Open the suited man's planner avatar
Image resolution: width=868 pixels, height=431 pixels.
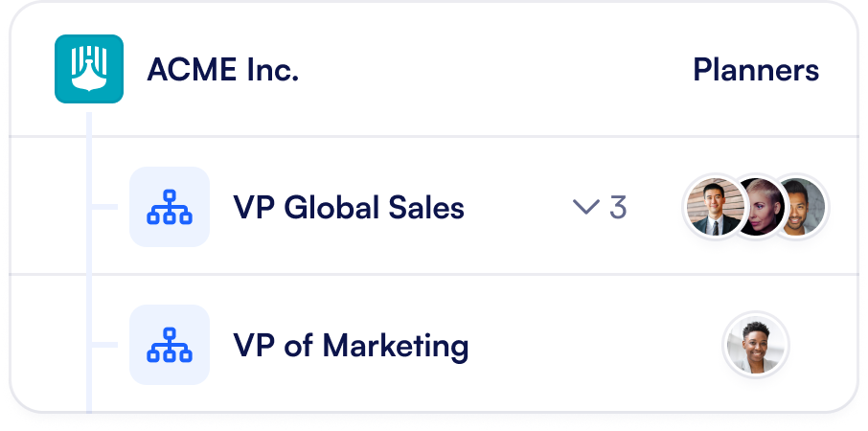coord(712,208)
